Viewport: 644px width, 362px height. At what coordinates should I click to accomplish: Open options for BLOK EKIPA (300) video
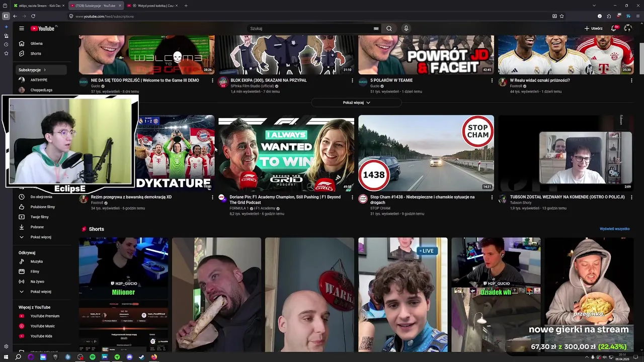pos(352,80)
